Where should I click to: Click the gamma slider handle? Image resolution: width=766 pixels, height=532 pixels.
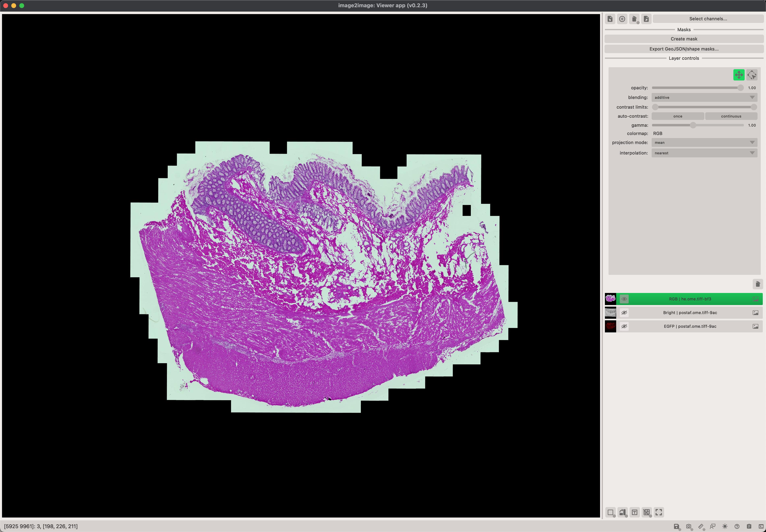(693, 125)
